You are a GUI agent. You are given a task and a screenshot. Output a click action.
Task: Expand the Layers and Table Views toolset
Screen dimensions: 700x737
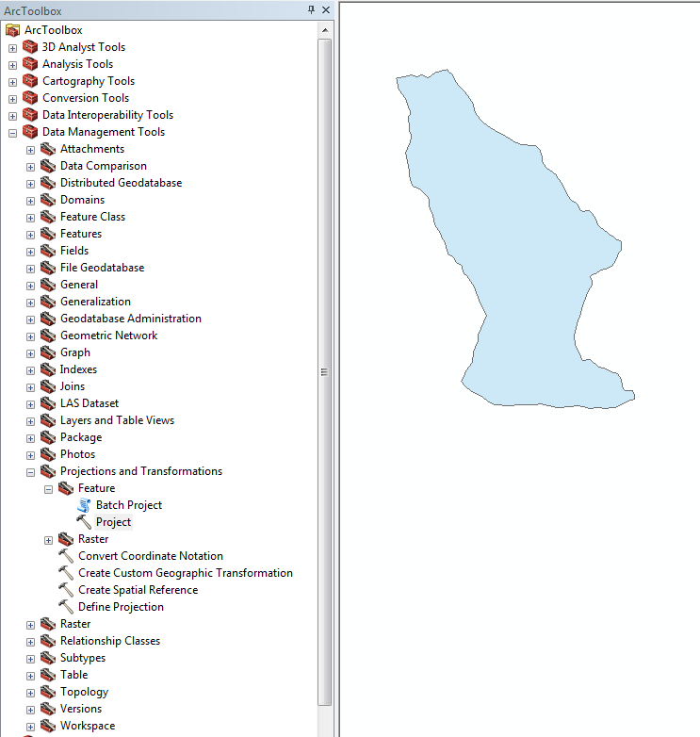click(x=30, y=421)
